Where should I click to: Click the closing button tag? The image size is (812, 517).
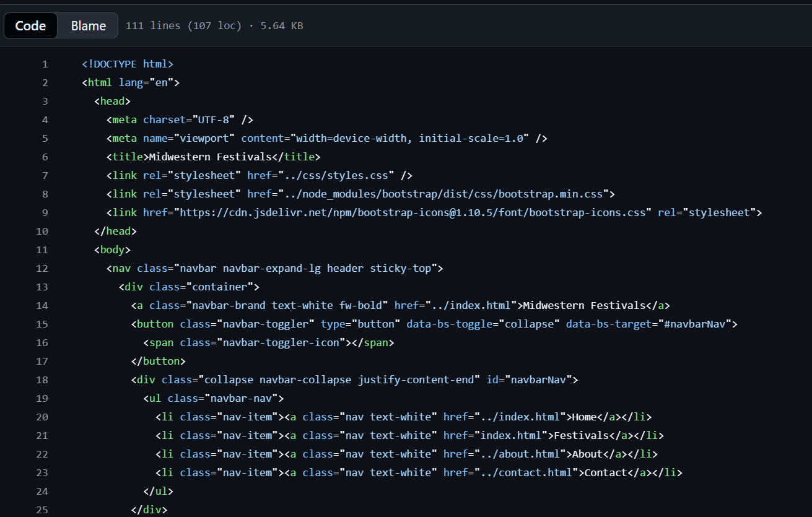[159, 361]
